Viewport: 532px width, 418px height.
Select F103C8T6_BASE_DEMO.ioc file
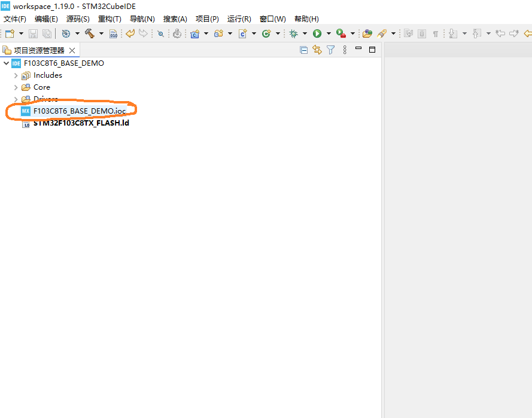80,111
